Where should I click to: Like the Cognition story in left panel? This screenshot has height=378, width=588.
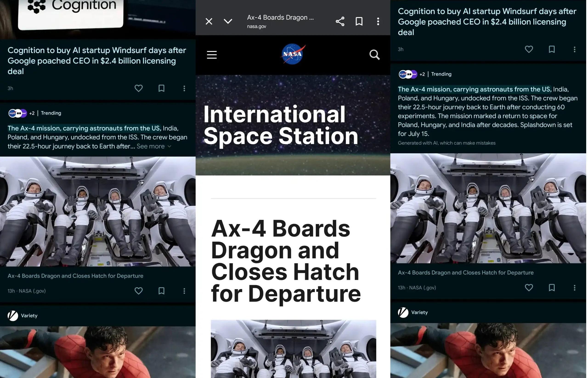(139, 88)
